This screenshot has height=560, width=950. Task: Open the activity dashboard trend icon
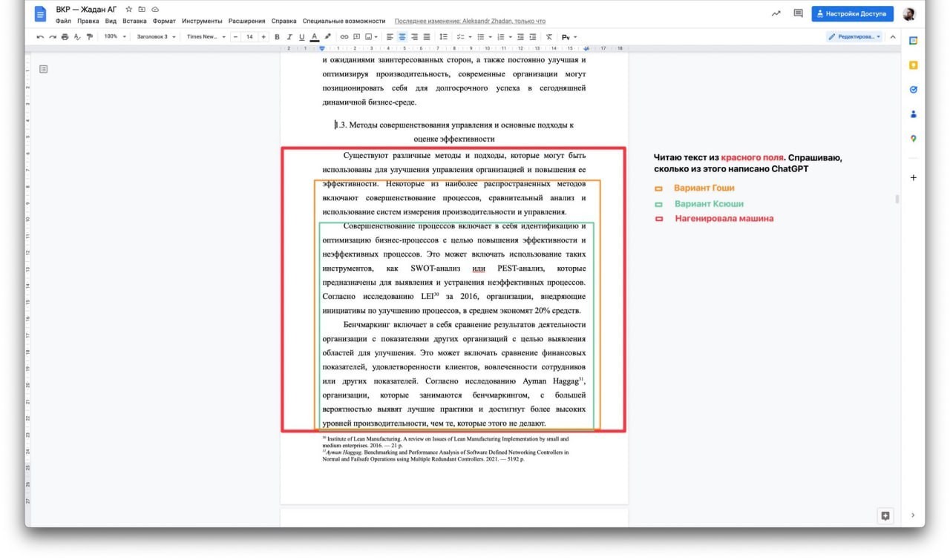(776, 13)
